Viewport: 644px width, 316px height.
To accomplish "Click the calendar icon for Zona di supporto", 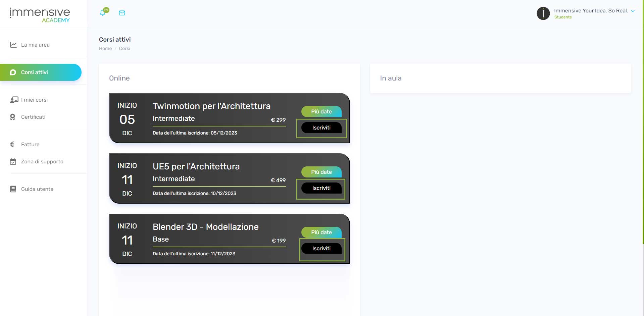I will pyautogui.click(x=13, y=162).
